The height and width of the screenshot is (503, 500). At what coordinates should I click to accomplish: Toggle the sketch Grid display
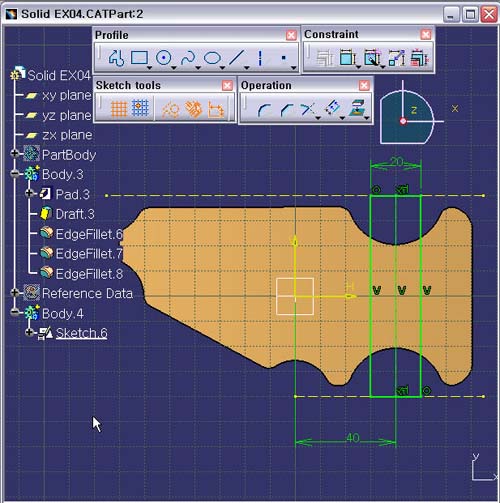[119, 109]
